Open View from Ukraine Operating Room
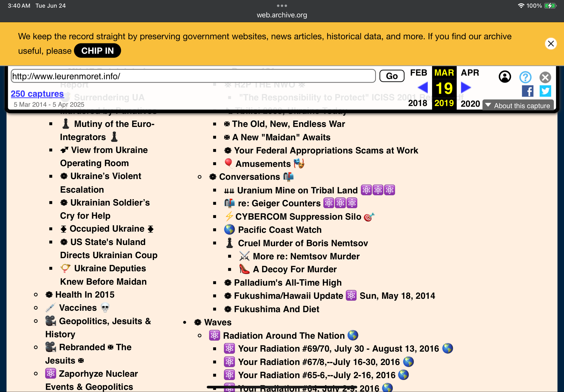This screenshot has height=392, width=564. [x=104, y=157]
